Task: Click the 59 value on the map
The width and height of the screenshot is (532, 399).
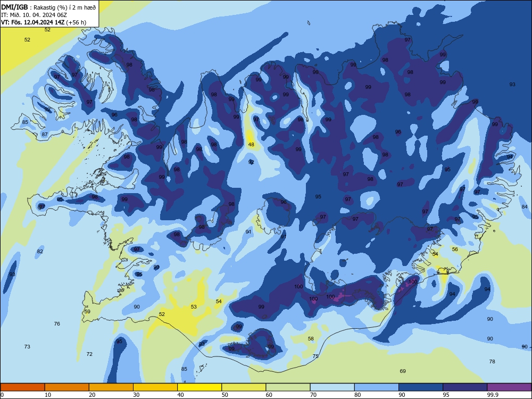Action: [x=88, y=311]
